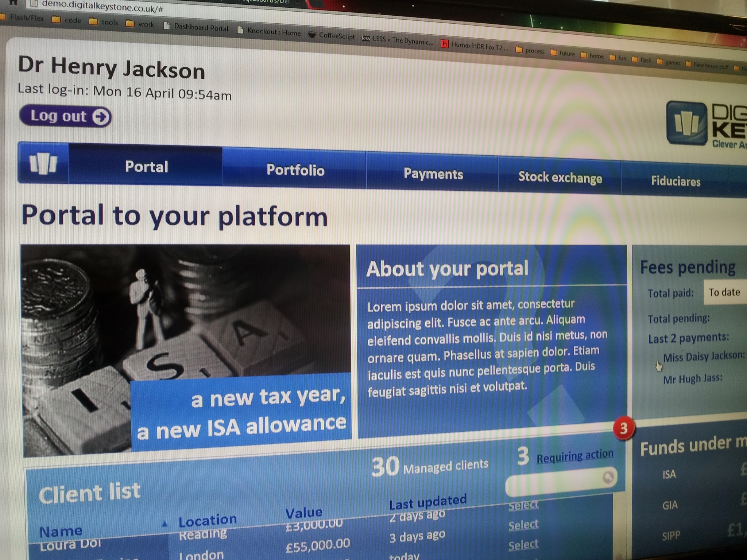Switch to the Portfolio tab
The image size is (747, 560).
tap(295, 170)
